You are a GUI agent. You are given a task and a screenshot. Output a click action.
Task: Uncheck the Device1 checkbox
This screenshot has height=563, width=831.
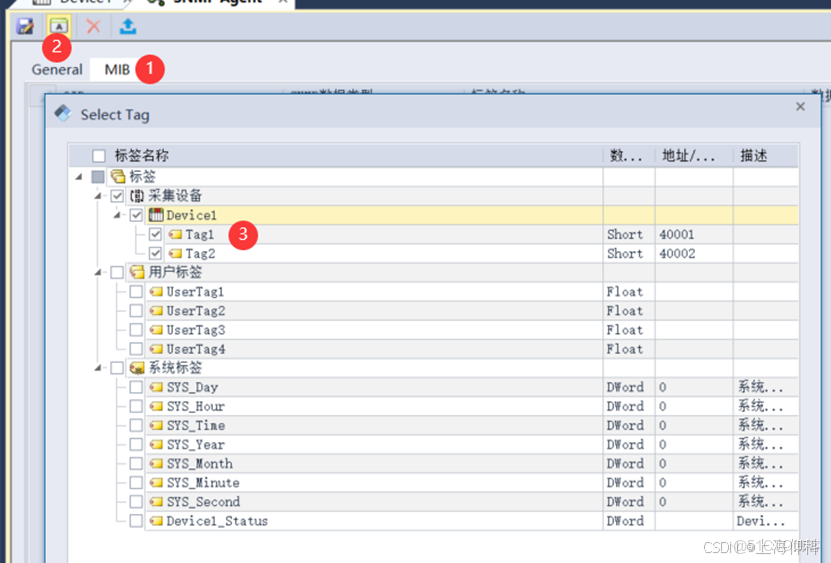pos(136,215)
